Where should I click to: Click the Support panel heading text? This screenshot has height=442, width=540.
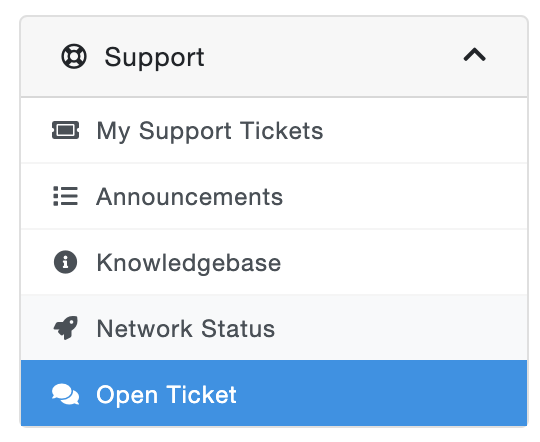(x=154, y=57)
